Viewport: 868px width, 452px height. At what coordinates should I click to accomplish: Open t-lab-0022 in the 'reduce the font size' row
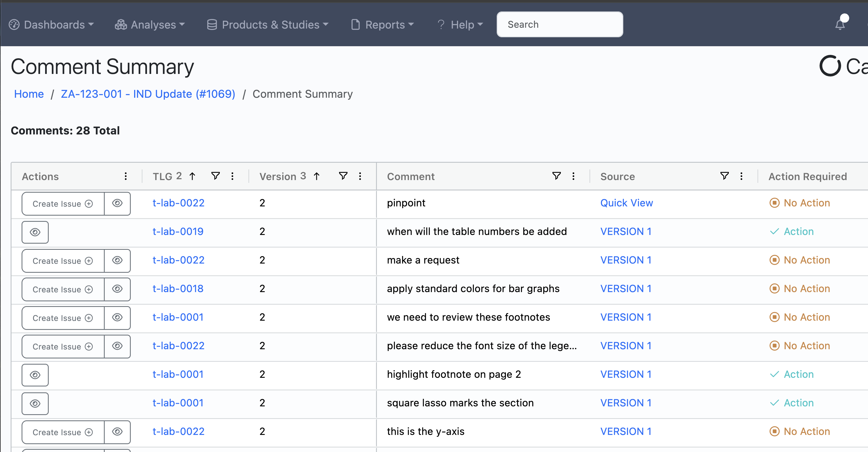[x=179, y=346]
